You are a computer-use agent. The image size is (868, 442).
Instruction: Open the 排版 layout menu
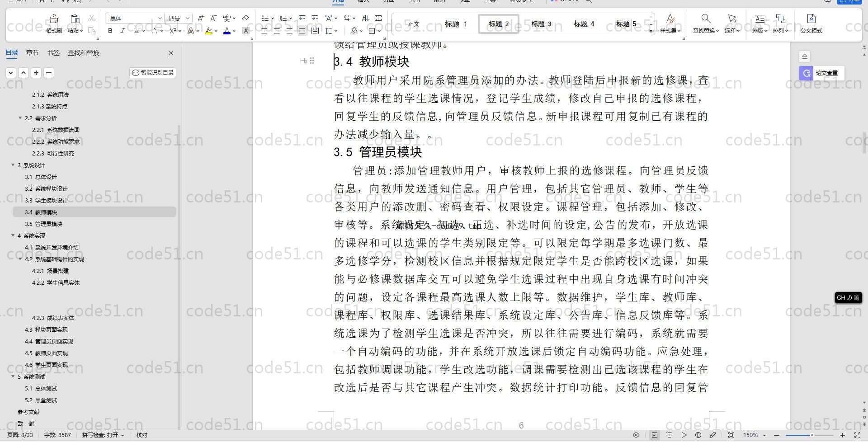coord(759,24)
